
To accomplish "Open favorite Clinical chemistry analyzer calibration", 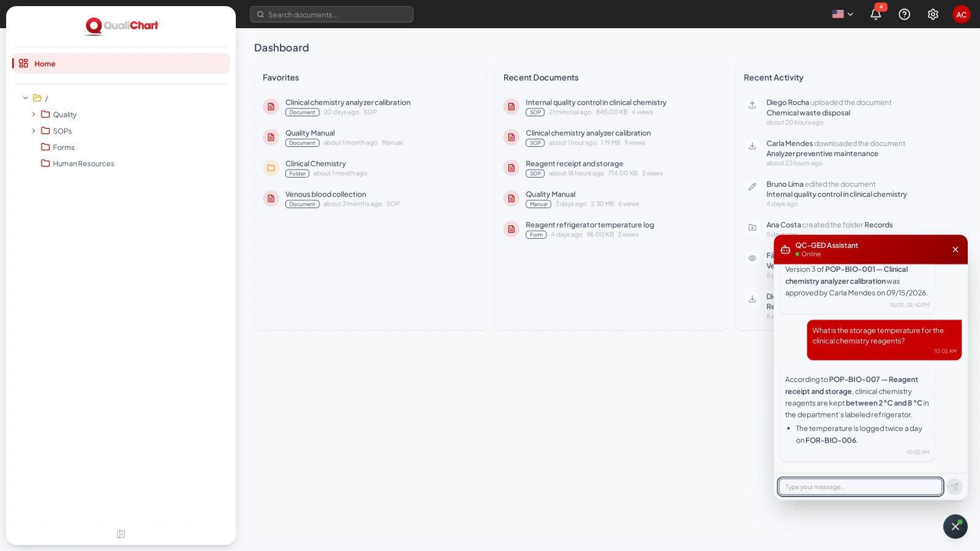I will point(348,102).
